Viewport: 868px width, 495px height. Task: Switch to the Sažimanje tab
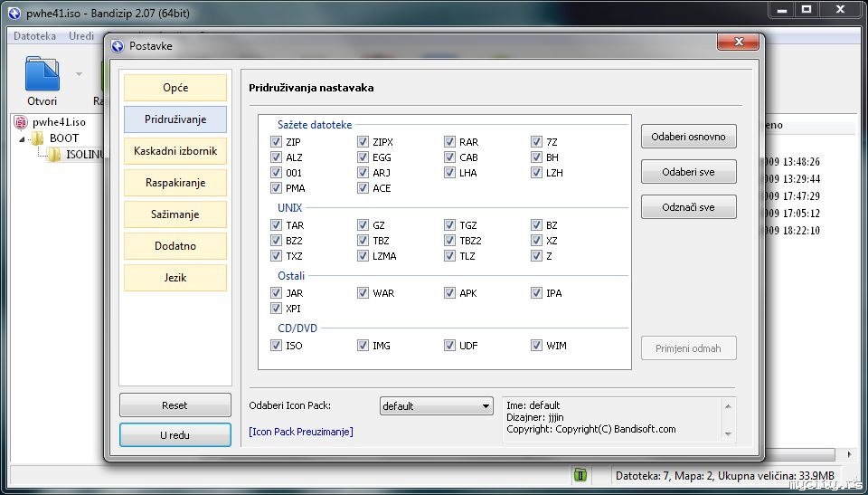[175, 214]
